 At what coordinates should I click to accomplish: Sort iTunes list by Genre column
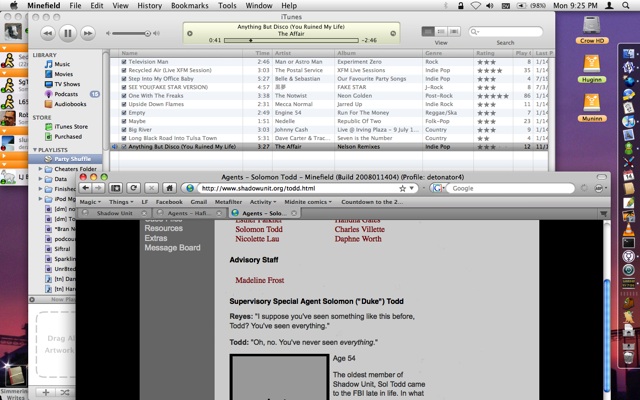click(x=448, y=53)
